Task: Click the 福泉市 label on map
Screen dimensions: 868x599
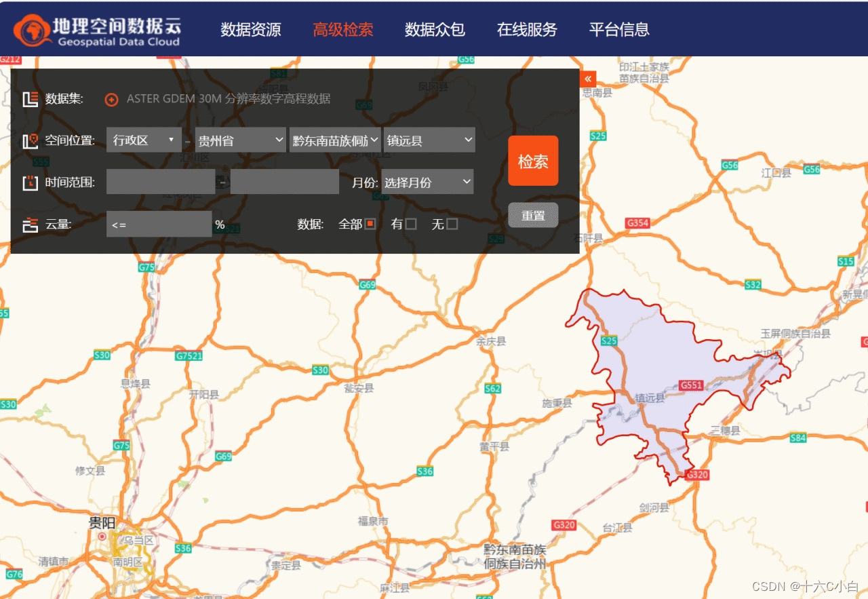Action: (373, 522)
